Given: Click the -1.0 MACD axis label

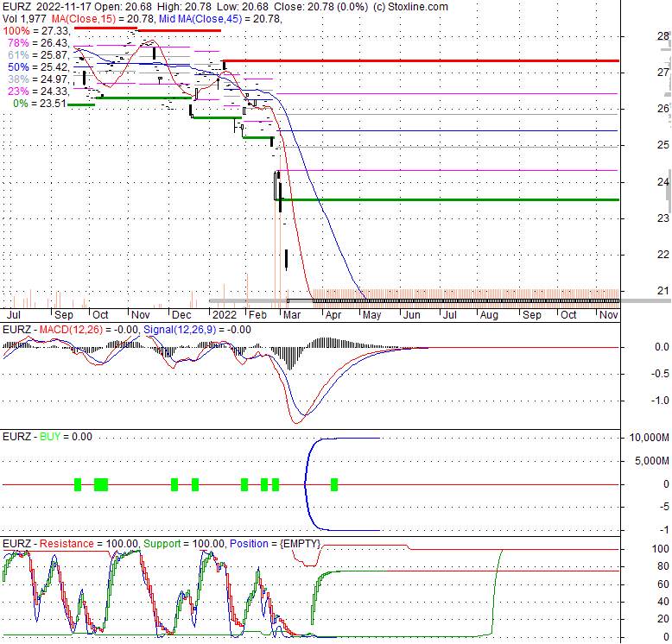Looking at the screenshot, I should (x=660, y=401).
